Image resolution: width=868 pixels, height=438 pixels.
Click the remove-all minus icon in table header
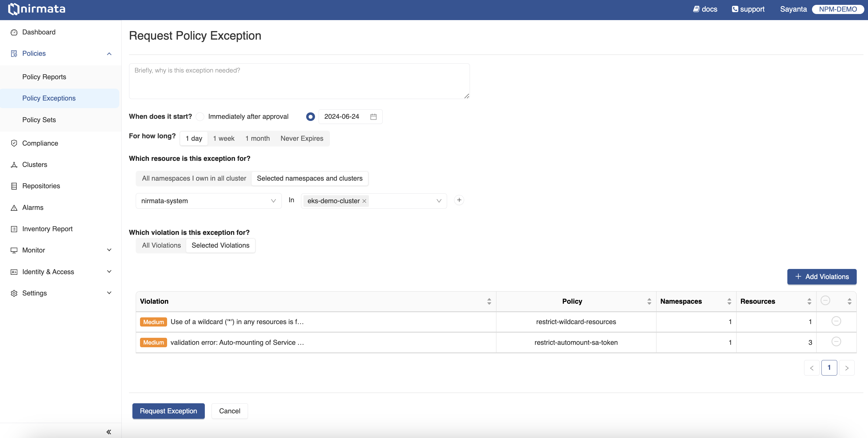(x=825, y=300)
